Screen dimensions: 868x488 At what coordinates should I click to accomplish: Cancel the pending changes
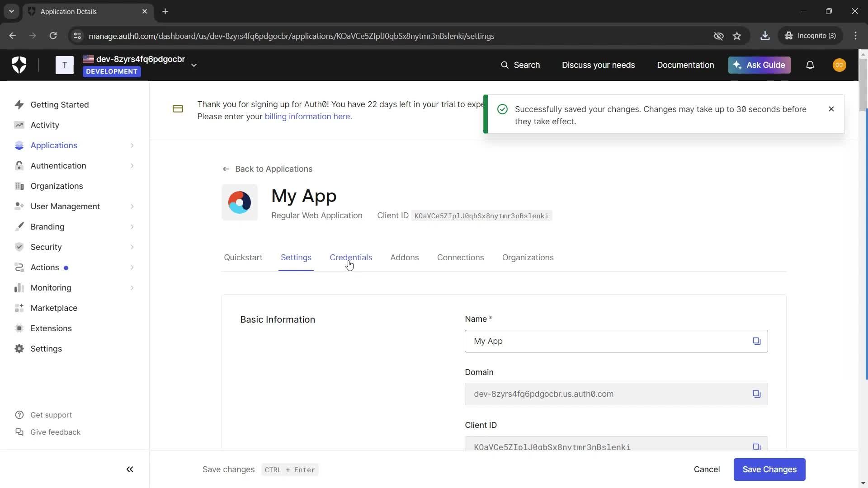[707, 469]
